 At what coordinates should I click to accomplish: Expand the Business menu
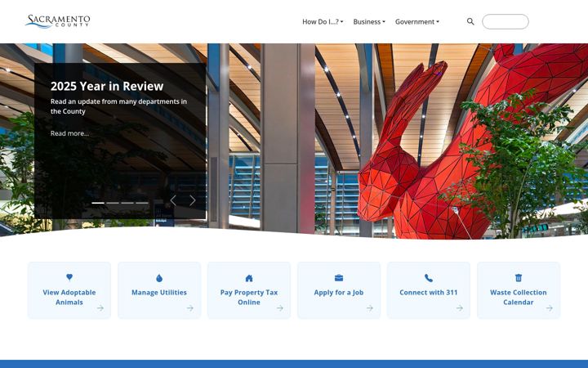369,22
